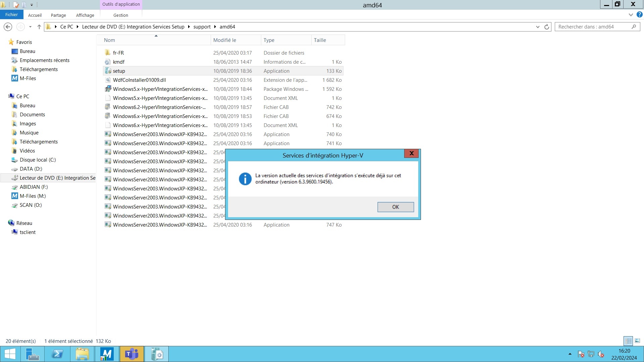Click the search box for amd64
Image resolution: width=644 pixels, height=362 pixels.
click(x=597, y=27)
